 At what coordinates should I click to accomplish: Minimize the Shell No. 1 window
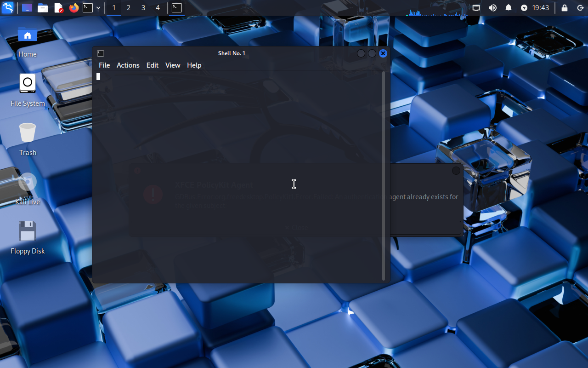click(x=361, y=53)
